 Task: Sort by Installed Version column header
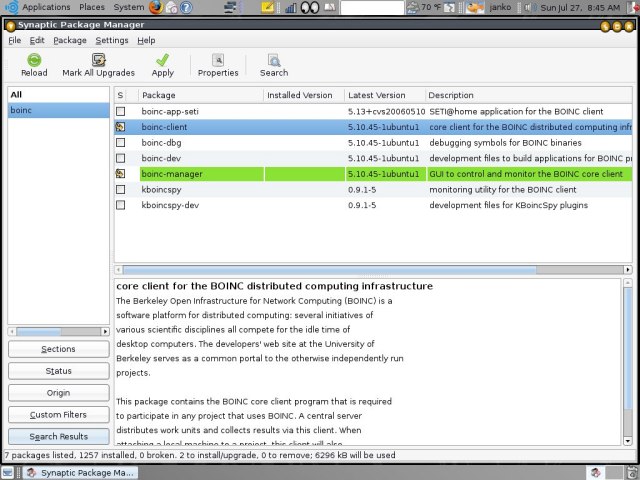pos(304,95)
